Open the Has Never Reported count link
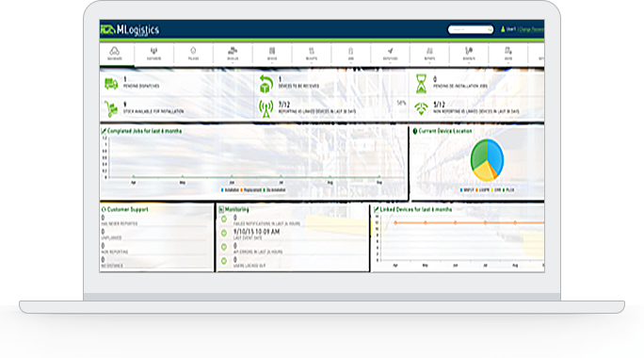This screenshot has height=358, width=644. tap(103, 218)
